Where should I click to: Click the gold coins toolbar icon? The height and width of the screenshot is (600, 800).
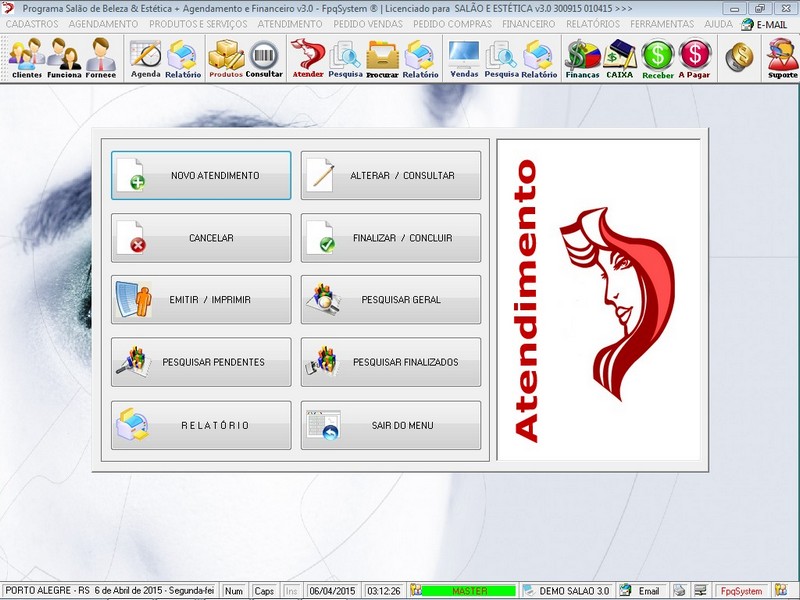click(x=739, y=57)
